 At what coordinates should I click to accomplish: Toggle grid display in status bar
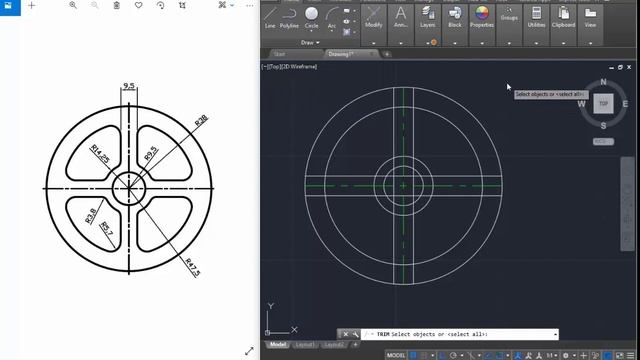(x=413, y=356)
